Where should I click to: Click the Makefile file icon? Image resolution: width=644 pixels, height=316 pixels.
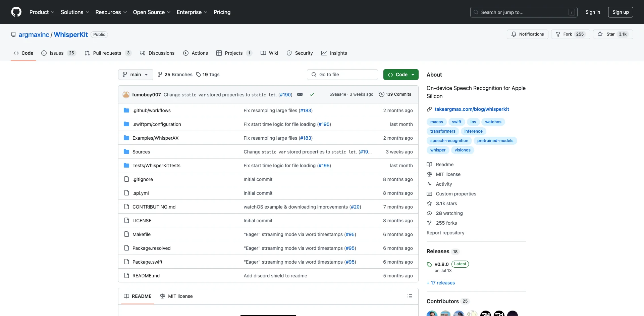pyautogui.click(x=126, y=234)
